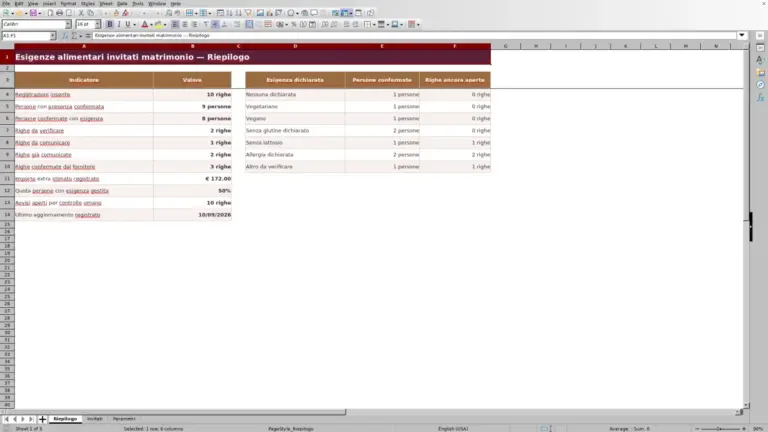Open the Tools menu
The height and width of the screenshot is (432, 768).
(x=138, y=3)
